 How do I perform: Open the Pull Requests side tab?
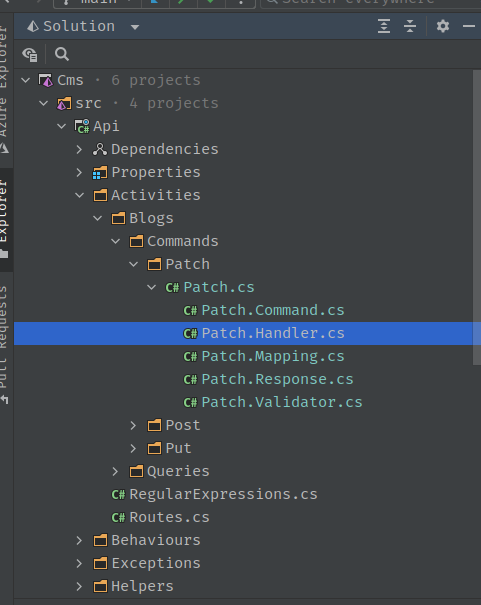click(x=3, y=345)
